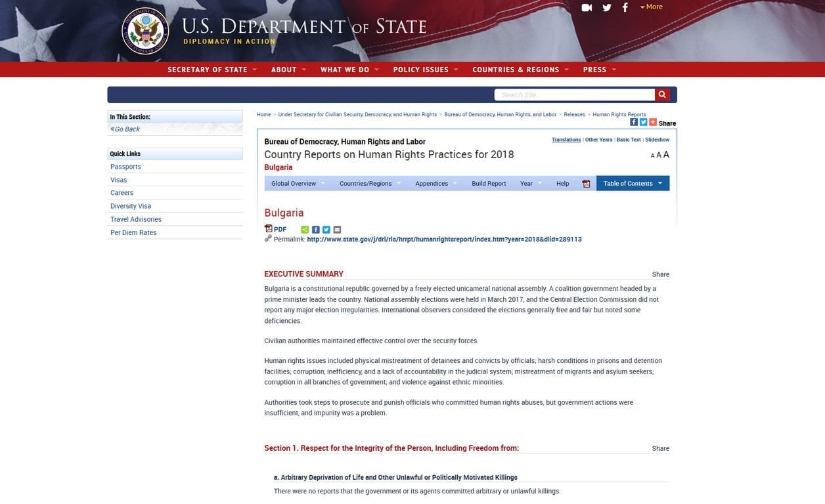Share Bulgaria report via Twitter icon

click(x=326, y=230)
